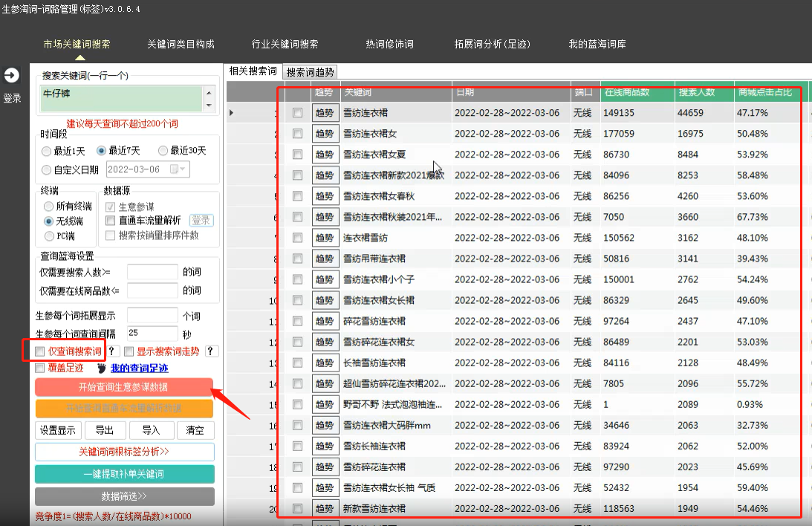Click the 导出 export button
The width and height of the screenshot is (812, 526).
click(x=105, y=430)
